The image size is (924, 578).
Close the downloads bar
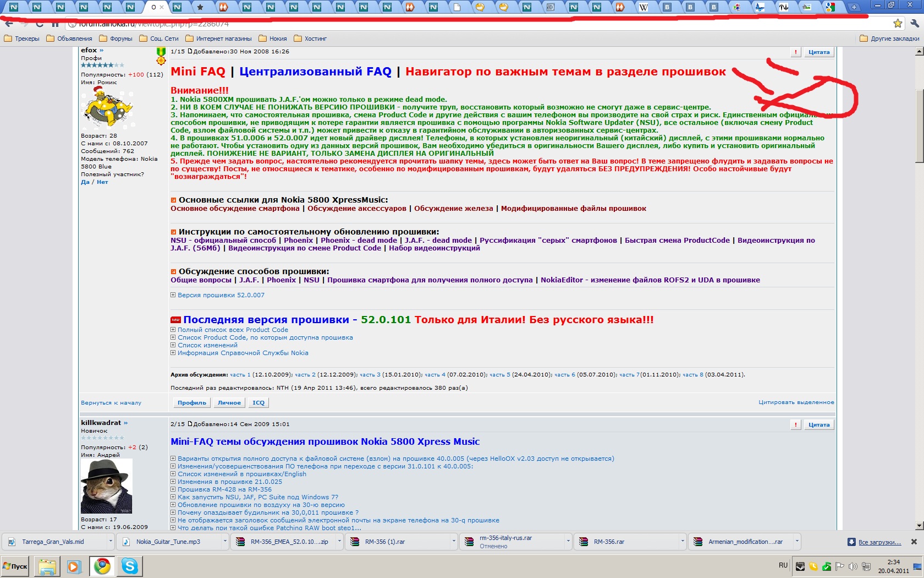click(914, 542)
